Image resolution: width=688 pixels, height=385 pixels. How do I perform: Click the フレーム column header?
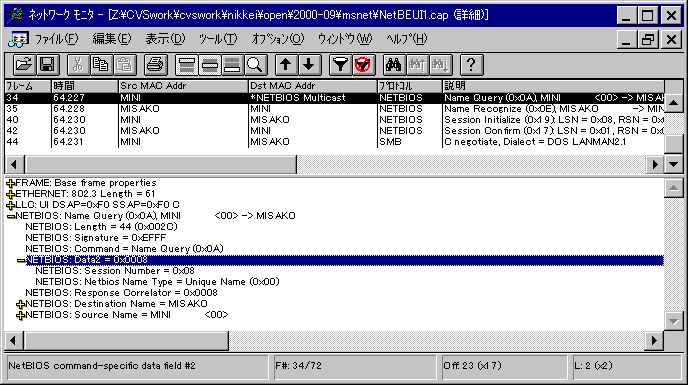pyautogui.click(x=28, y=86)
